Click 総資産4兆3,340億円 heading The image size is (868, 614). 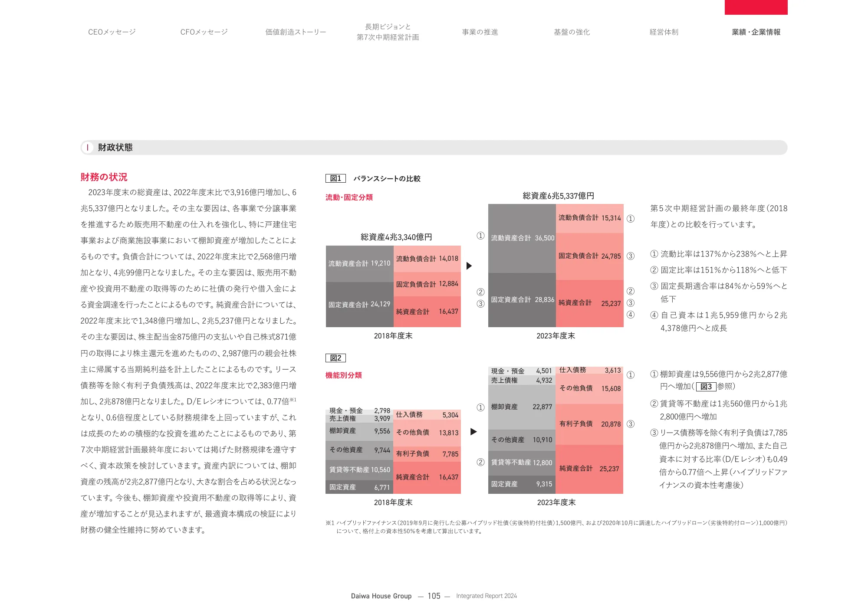396,237
